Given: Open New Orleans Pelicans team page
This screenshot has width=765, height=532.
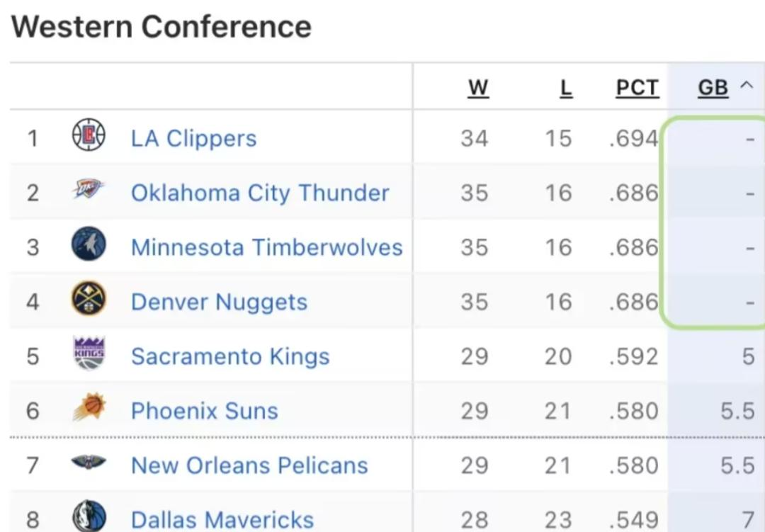Looking at the screenshot, I should pos(249,465).
